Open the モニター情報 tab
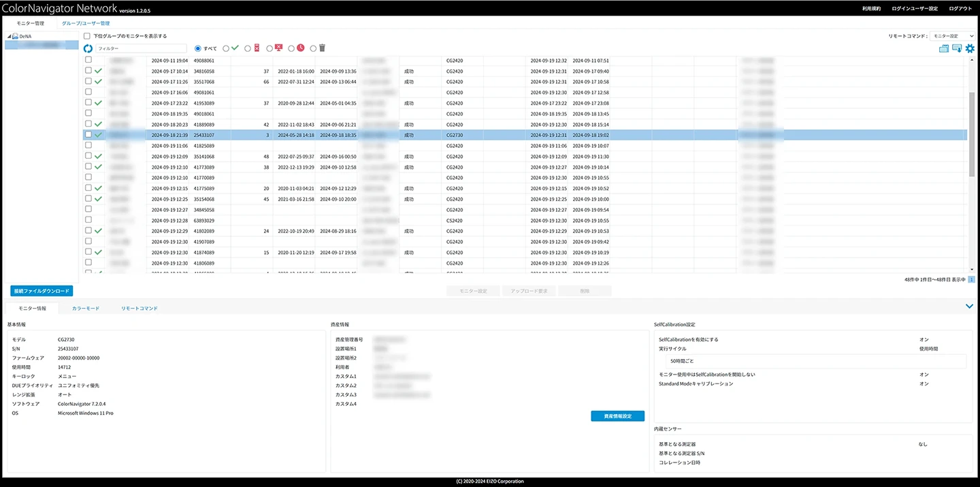Screen dimensions: 980x487 [x=33, y=309]
